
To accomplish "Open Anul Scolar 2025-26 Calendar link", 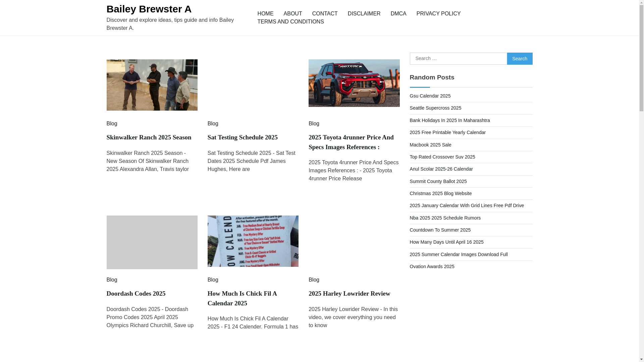I will point(441,169).
